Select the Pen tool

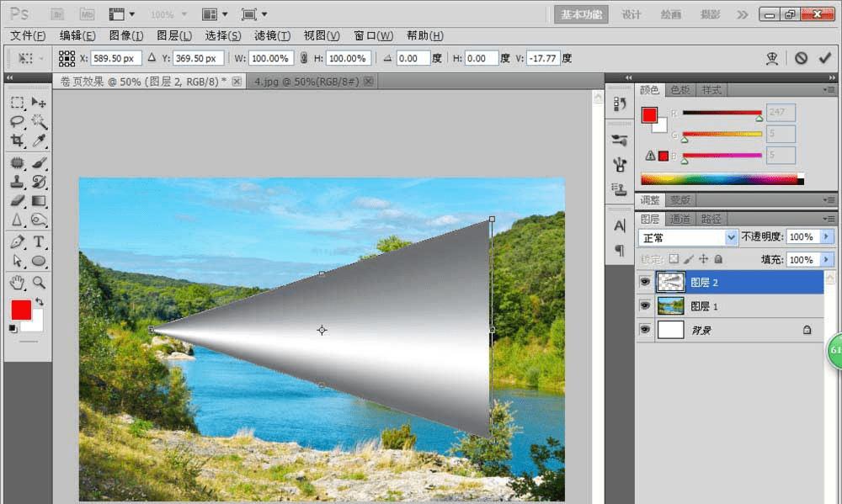tap(17, 241)
